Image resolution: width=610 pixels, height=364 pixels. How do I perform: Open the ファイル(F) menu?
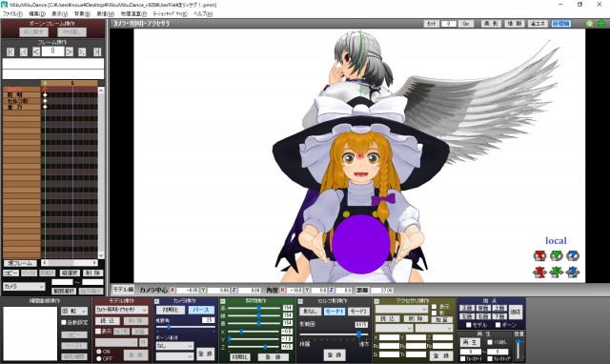click(12, 13)
